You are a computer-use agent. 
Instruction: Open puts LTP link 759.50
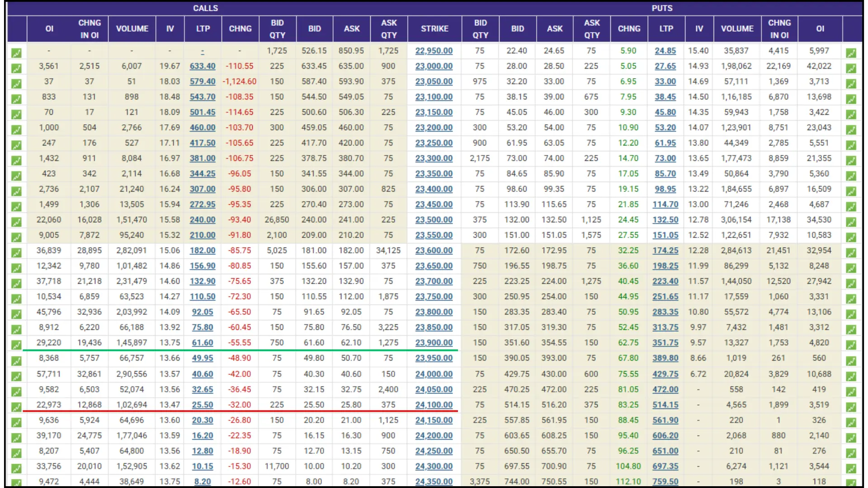[x=665, y=482]
